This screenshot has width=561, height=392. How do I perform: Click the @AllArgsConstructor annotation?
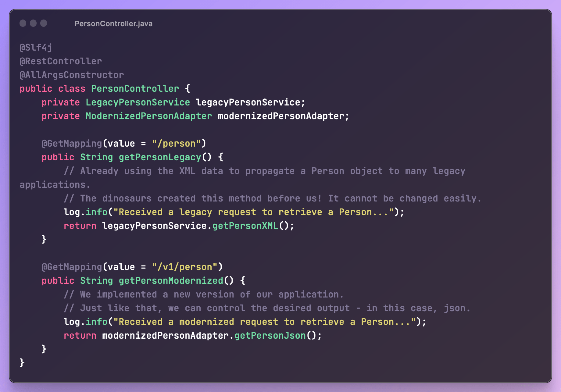point(72,75)
